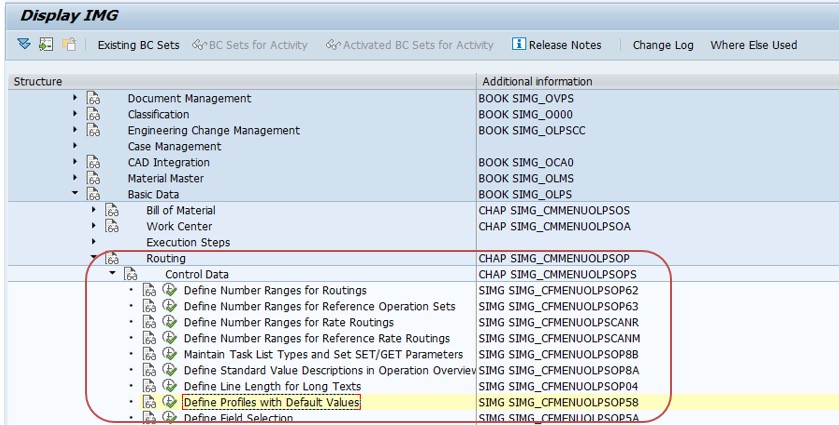Execute Define Line Length for Long Texts
This screenshot has width=839, height=426.
[170, 386]
